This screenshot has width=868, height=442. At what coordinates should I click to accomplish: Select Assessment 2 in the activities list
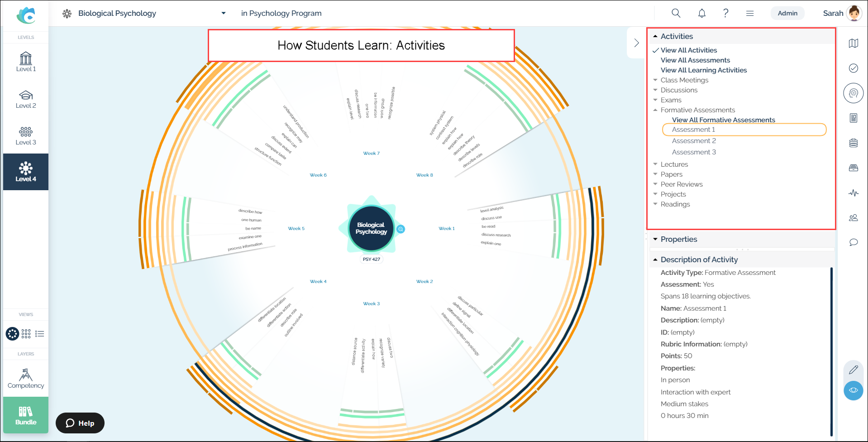pyautogui.click(x=694, y=141)
